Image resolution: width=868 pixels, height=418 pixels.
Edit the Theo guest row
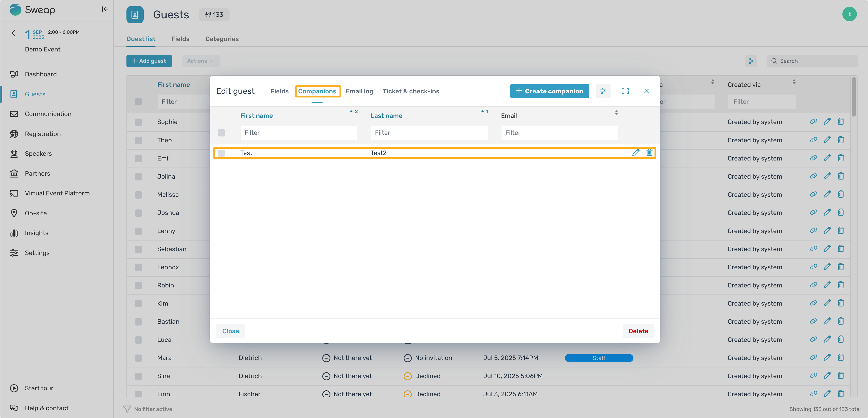(x=827, y=140)
